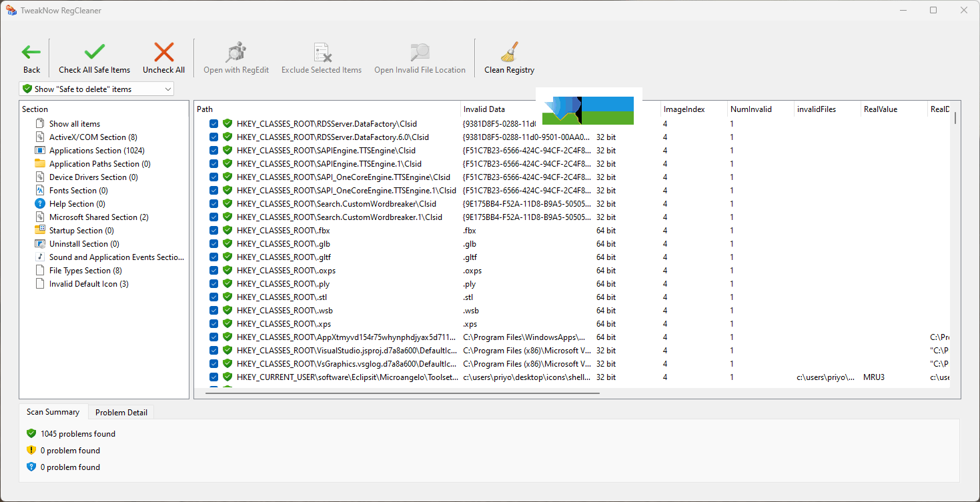Viewport: 980px width, 502px height.
Task: Uncheck HKEY_CLASSES_ROOT\.oxps checkbox
Action: 213,270
